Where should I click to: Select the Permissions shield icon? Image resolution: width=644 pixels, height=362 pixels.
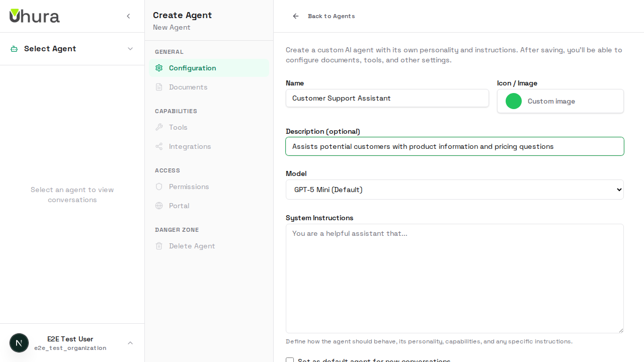pos(159,187)
